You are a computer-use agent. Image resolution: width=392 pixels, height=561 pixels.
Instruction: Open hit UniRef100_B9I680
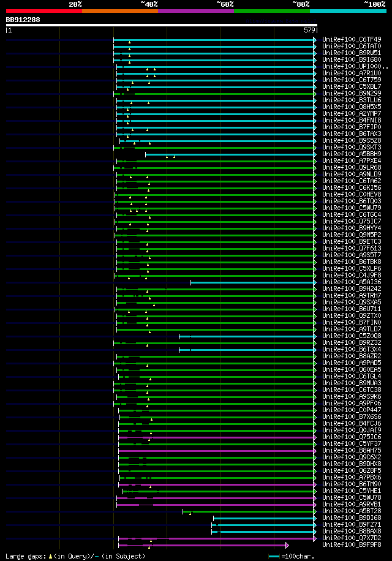[352, 60]
